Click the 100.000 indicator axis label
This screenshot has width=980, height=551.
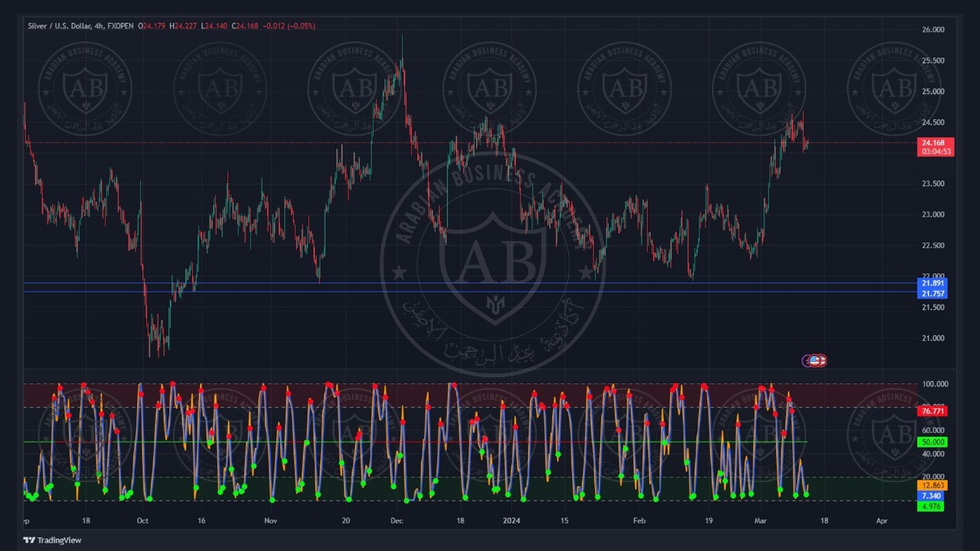tap(936, 384)
